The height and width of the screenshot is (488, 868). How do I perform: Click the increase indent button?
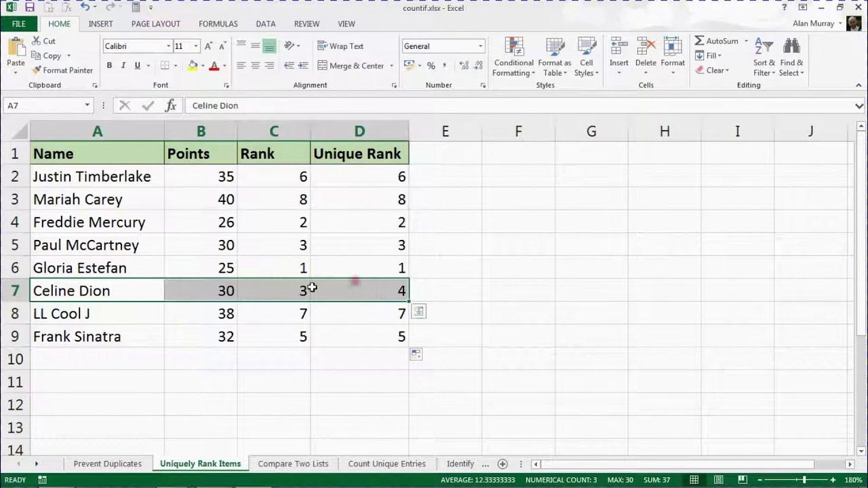tap(303, 66)
